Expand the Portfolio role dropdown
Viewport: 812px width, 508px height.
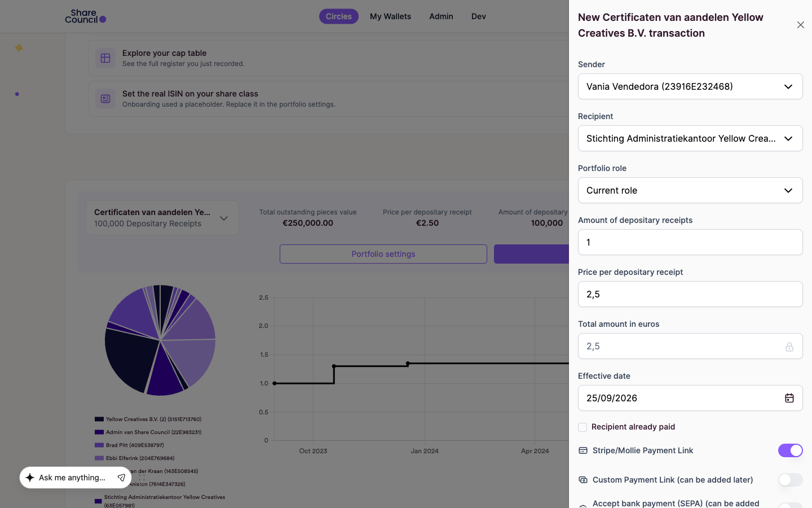click(690, 190)
